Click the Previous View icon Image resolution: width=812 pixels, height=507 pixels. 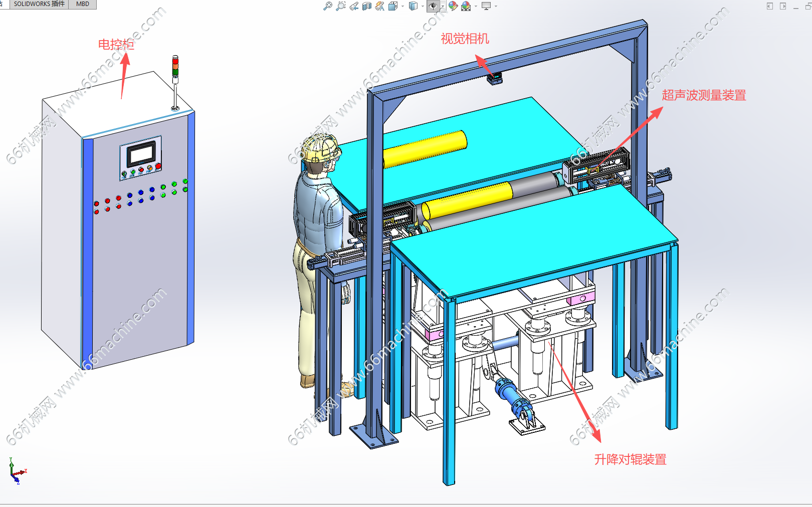pos(354,6)
